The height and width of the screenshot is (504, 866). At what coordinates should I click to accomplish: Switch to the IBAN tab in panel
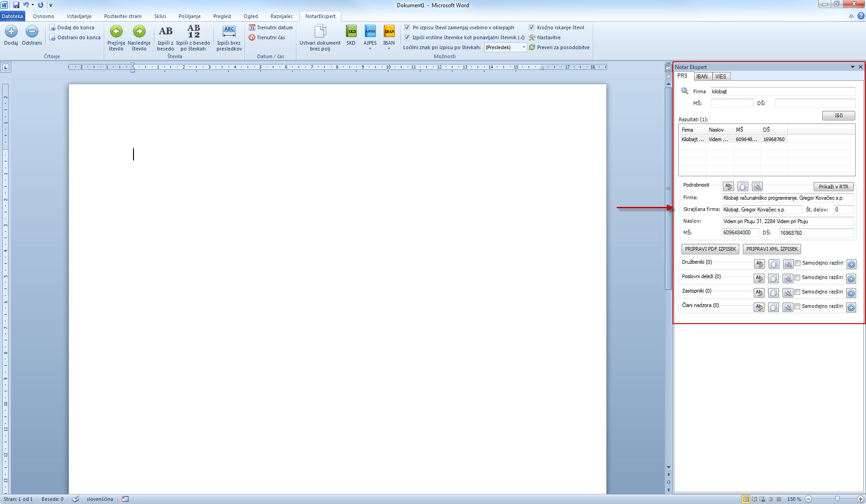point(701,77)
